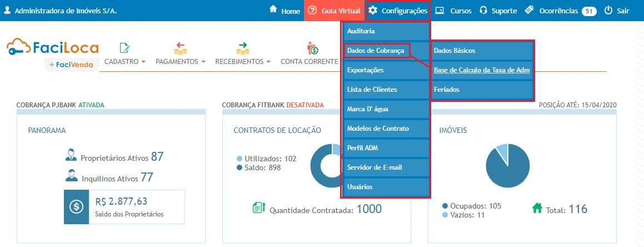644x247 pixels.
Task: Click the Home house icon
Action: [x=273, y=10]
